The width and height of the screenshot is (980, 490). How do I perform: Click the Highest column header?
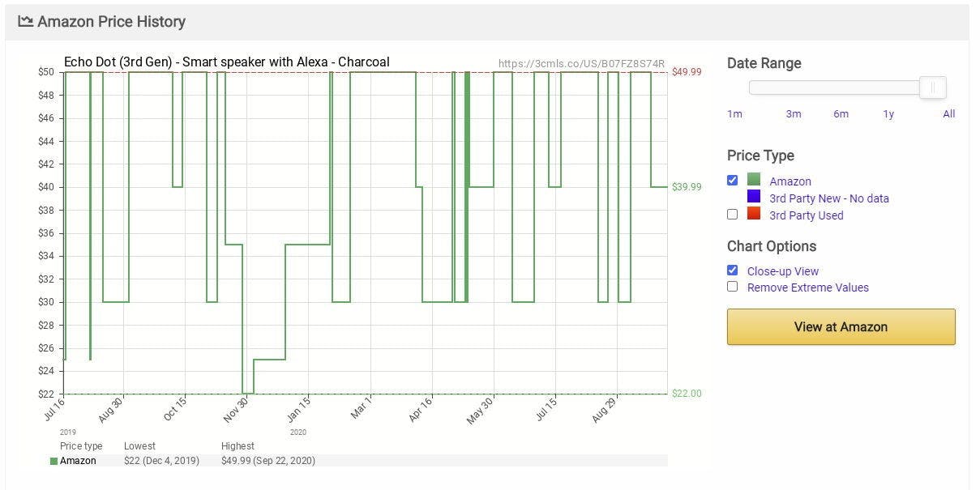[x=238, y=446]
